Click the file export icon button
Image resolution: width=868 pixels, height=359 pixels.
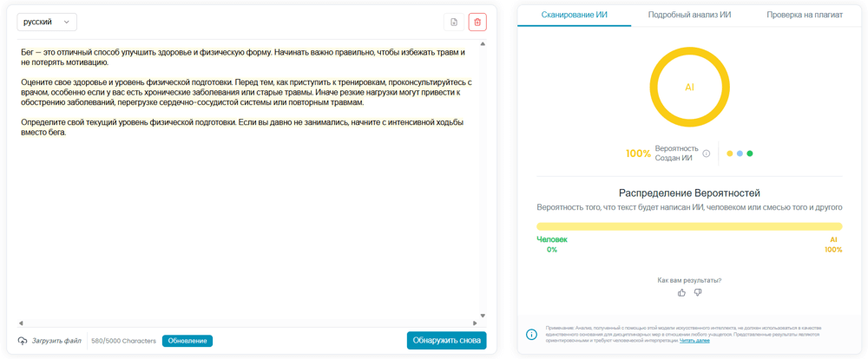[x=454, y=23]
